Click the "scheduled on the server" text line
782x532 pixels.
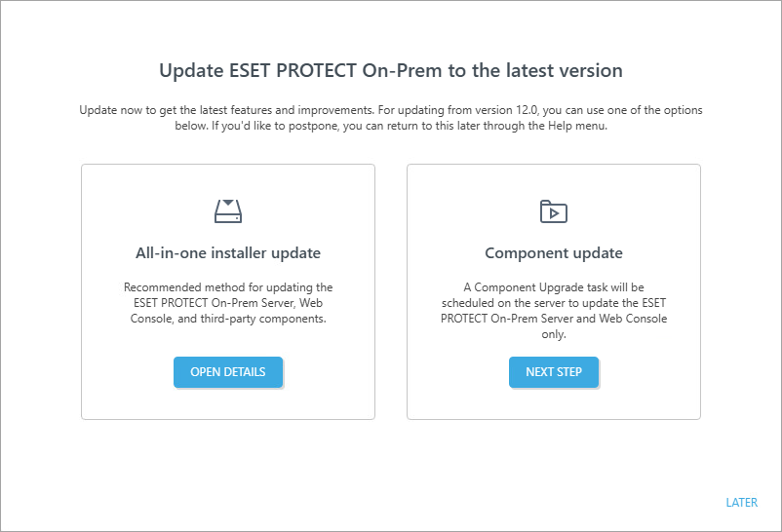tap(554, 303)
